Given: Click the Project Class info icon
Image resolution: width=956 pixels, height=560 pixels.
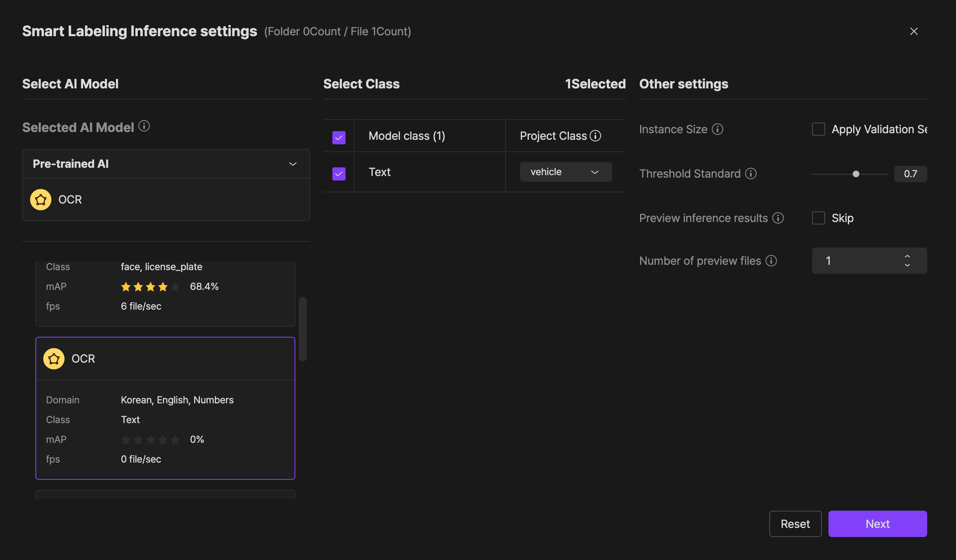Looking at the screenshot, I should [595, 136].
